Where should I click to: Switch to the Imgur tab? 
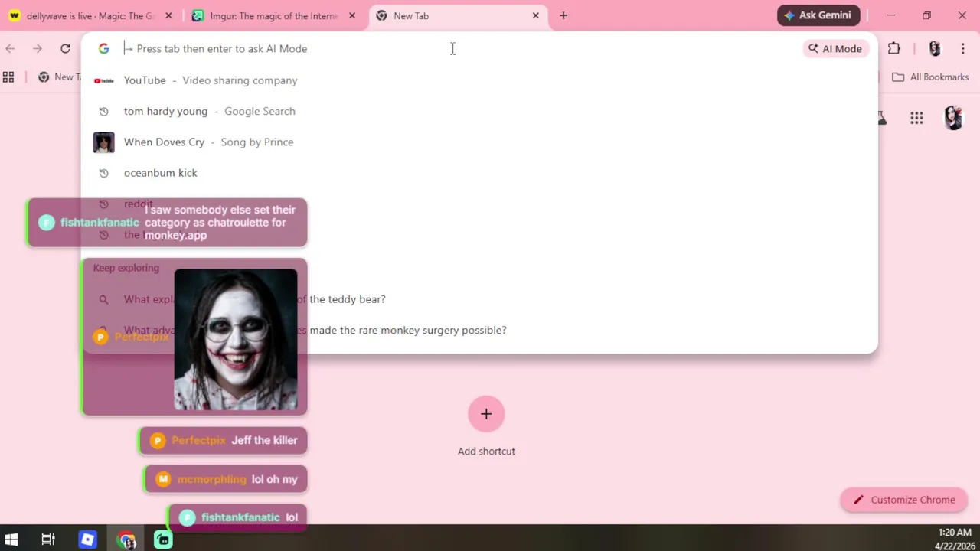(x=274, y=15)
